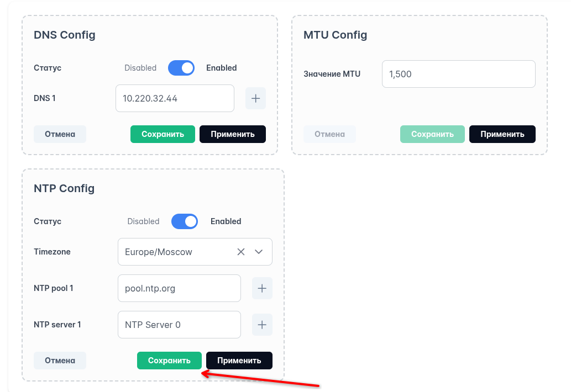571x392 pixels.
Task: Focus the DNS 1 address field
Action: click(175, 98)
